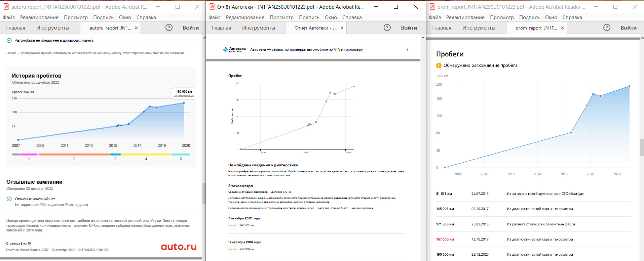Click the '5 октября 2017 года' inspection entry

pos(244,218)
